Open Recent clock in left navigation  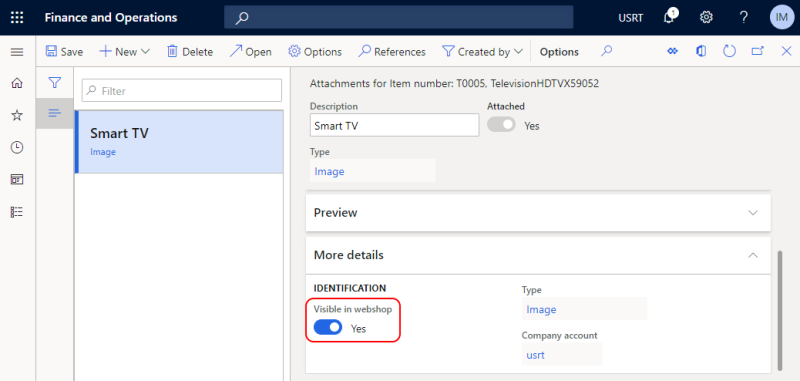tap(17, 147)
